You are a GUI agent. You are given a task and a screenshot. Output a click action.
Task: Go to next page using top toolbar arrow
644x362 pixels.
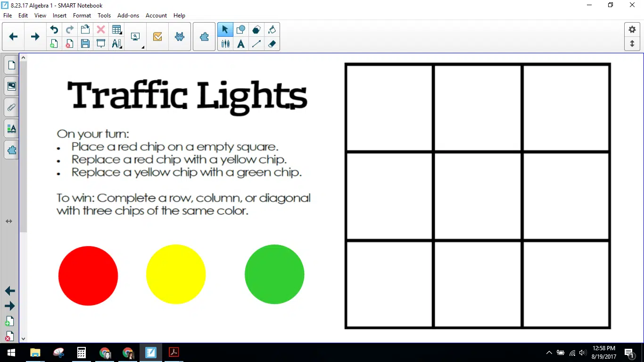click(x=35, y=37)
